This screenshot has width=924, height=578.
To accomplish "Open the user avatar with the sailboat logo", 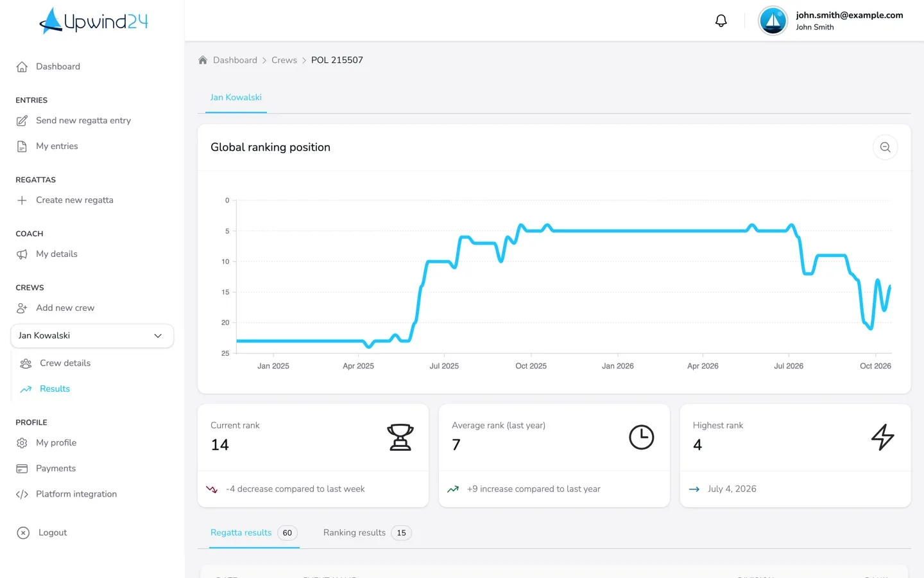I will tap(773, 21).
